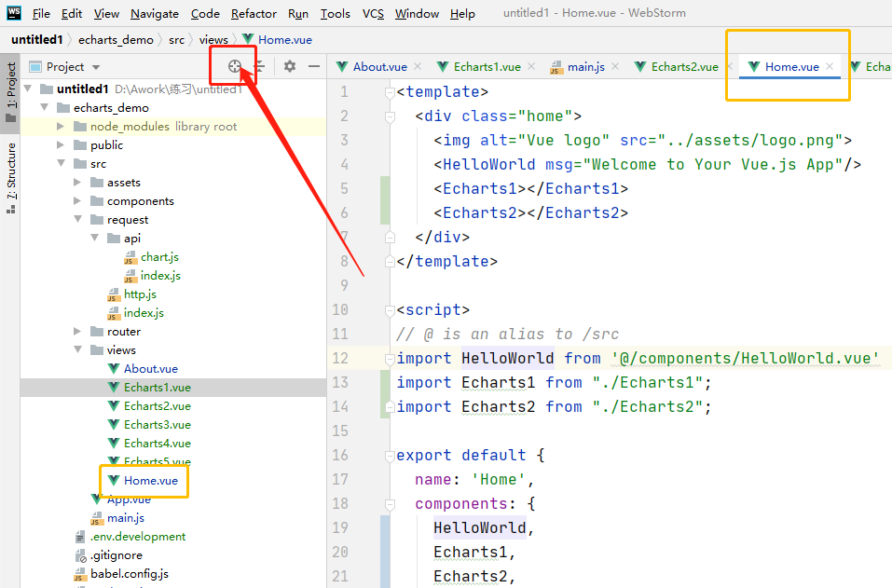Fold the script block at line 10

(x=390, y=310)
